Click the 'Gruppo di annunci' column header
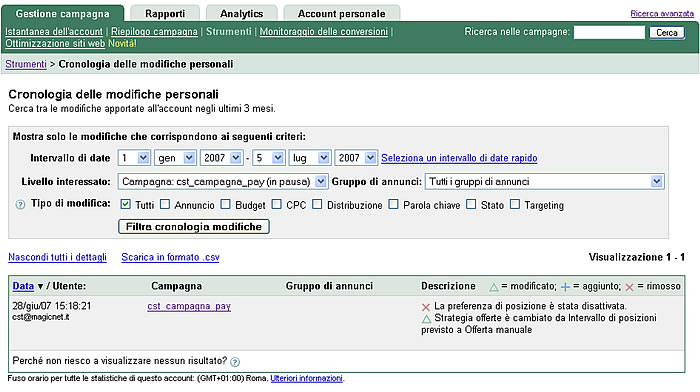The height and width of the screenshot is (392, 700). click(x=329, y=286)
